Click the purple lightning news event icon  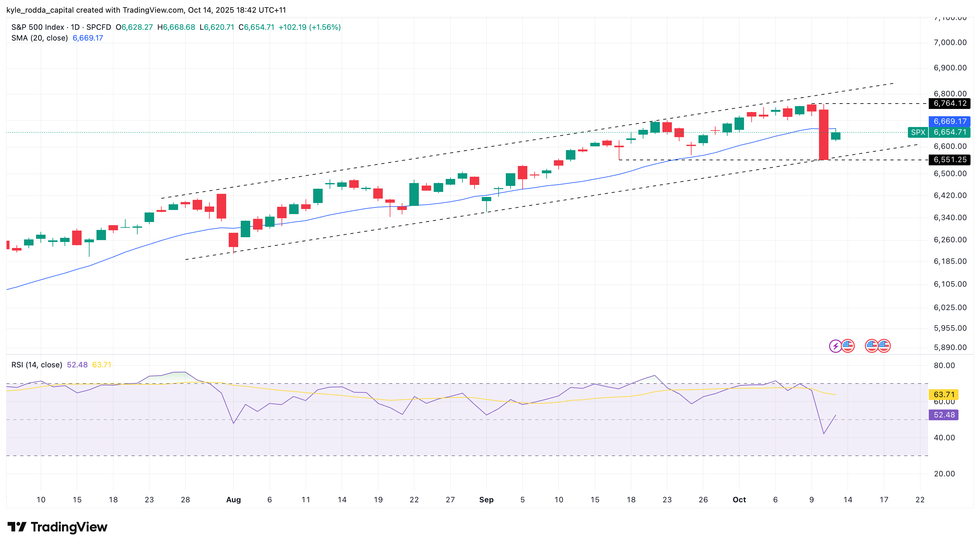point(835,346)
